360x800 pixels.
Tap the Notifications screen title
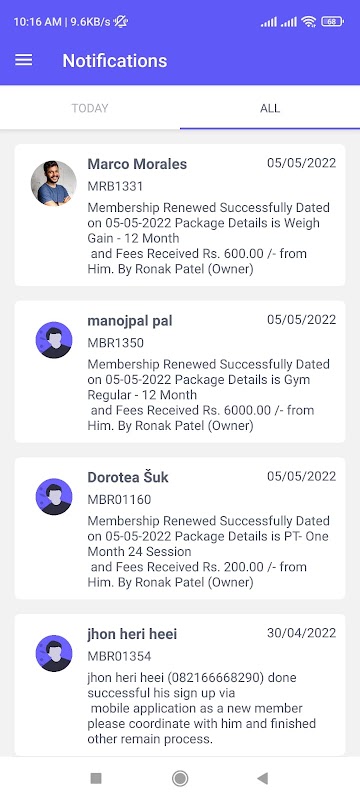click(x=115, y=61)
